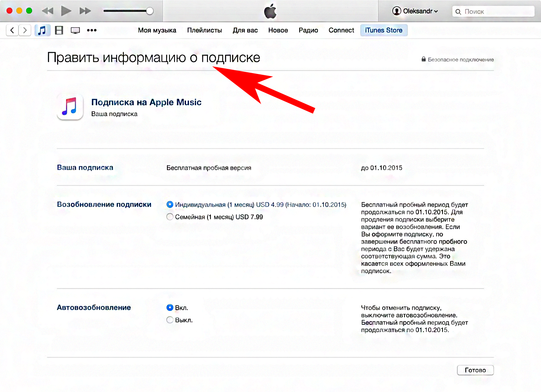The image size is (541, 392).
Task: Click the Подписка на Apple Music title
Action: click(146, 102)
